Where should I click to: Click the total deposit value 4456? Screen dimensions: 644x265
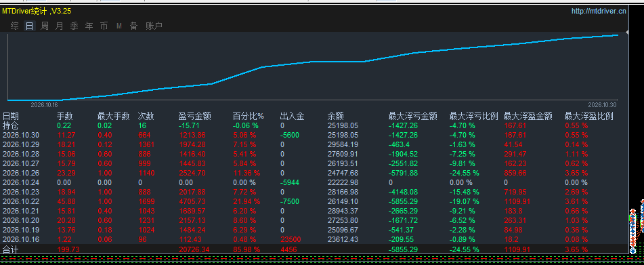tap(288, 249)
